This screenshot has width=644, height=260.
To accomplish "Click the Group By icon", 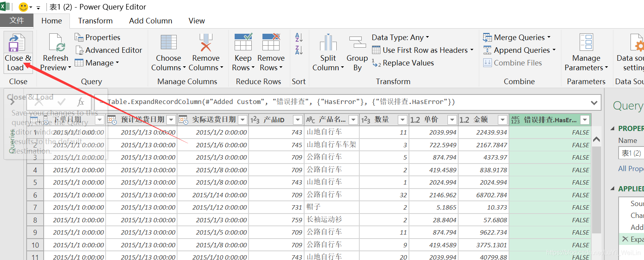I will 357,43.
